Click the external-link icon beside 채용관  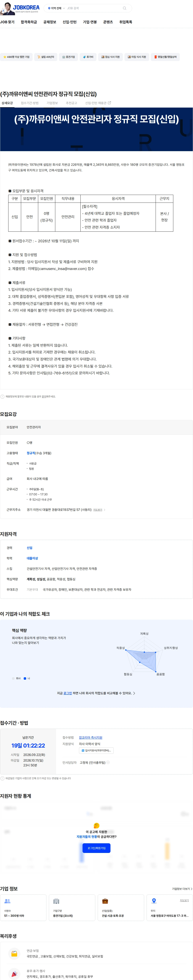pos(110,103)
